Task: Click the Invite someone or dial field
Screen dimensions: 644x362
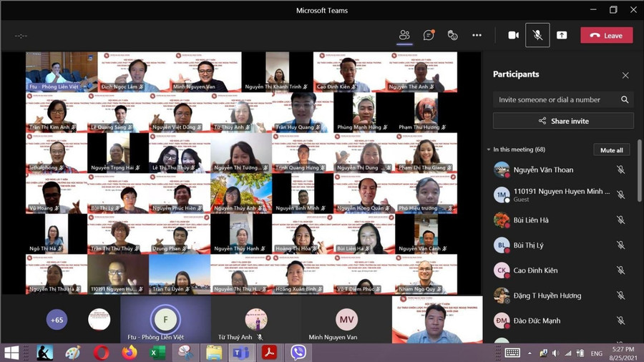Action: coord(555,100)
